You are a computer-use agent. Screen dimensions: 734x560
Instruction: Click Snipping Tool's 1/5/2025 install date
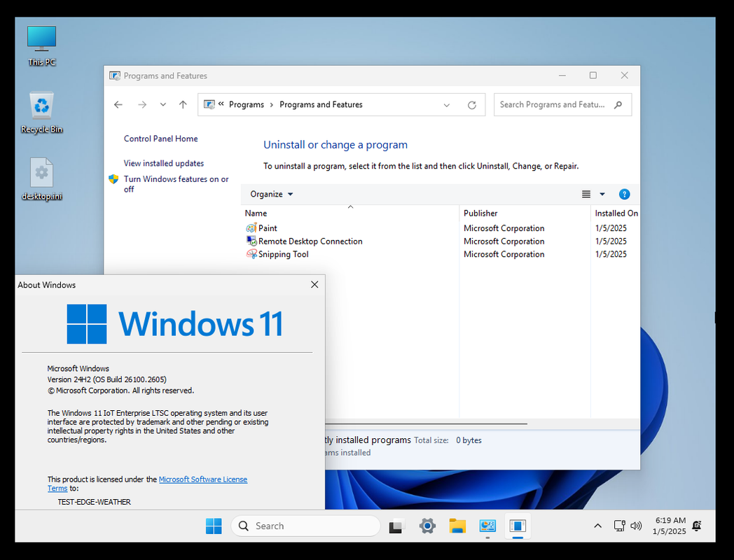(x=611, y=255)
